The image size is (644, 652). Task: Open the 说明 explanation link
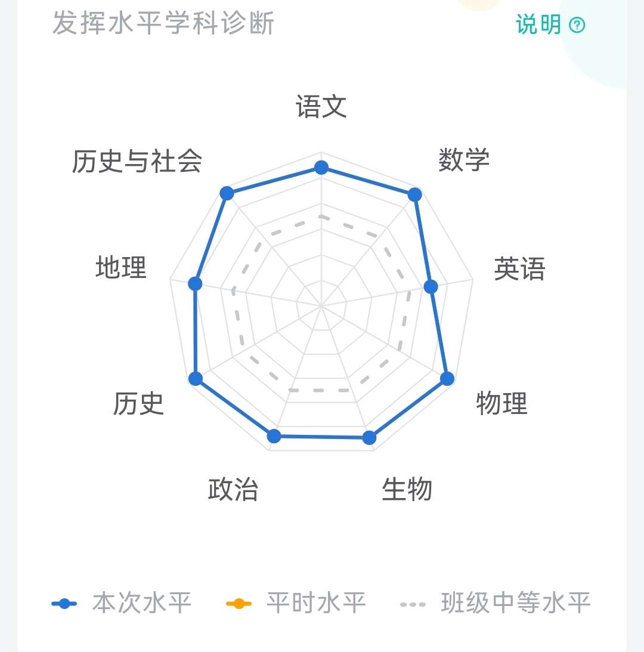538,24
